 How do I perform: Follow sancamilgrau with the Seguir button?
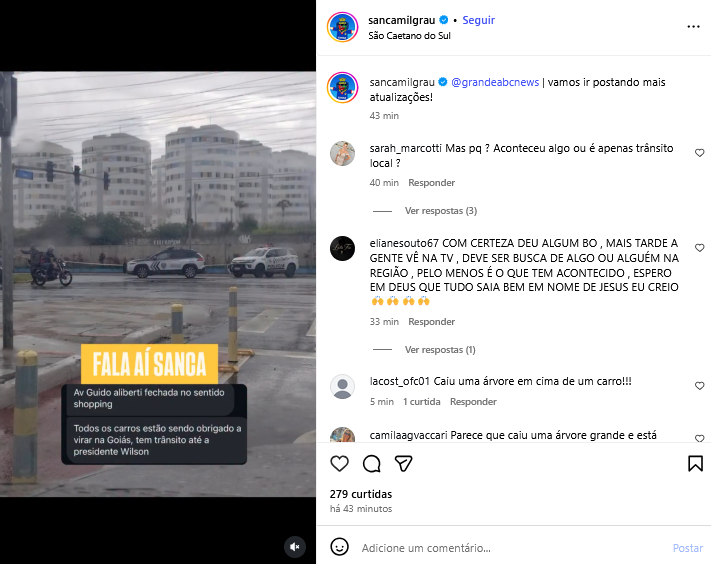point(478,20)
